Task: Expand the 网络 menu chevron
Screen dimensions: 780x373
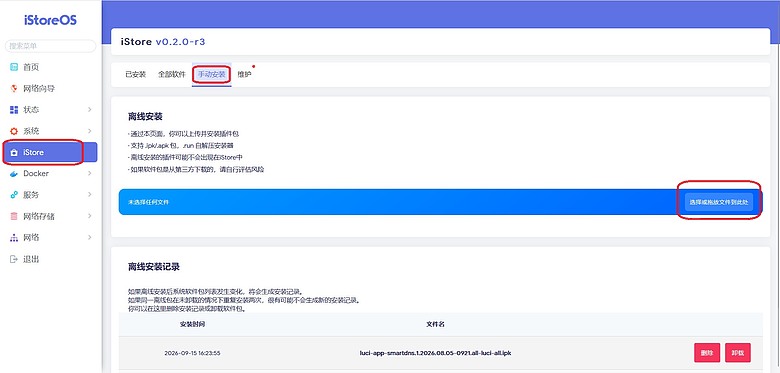Action: [x=90, y=238]
